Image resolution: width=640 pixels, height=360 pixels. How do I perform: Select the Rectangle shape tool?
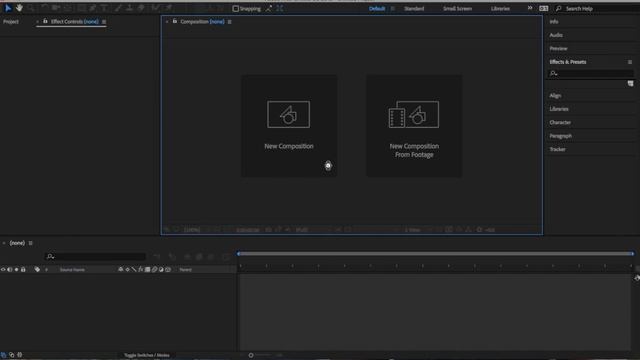(x=82, y=8)
